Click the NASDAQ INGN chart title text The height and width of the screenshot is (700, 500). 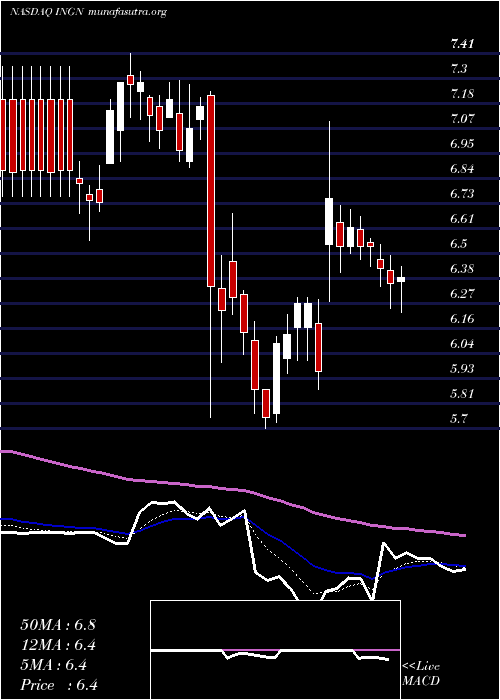point(88,12)
